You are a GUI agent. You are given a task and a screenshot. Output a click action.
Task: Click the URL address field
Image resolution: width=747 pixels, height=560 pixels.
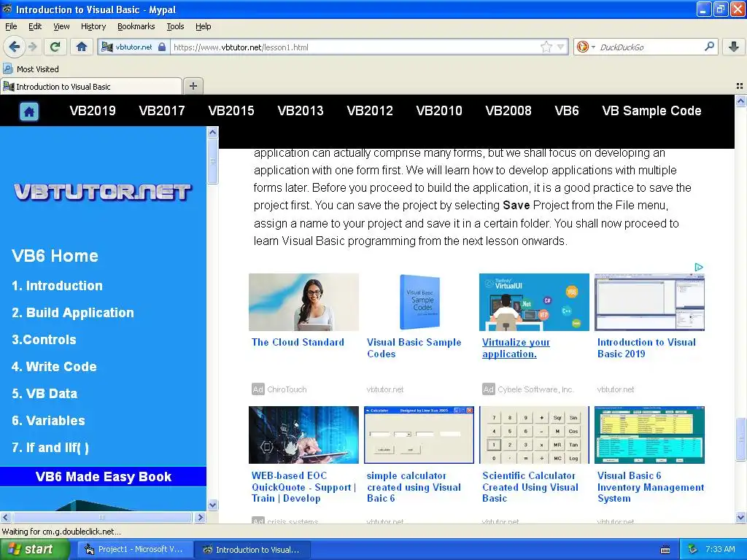point(355,47)
